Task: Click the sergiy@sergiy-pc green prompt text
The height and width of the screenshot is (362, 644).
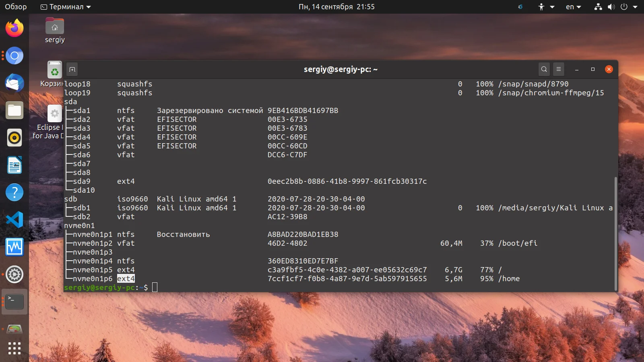Action: tap(99, 288)
